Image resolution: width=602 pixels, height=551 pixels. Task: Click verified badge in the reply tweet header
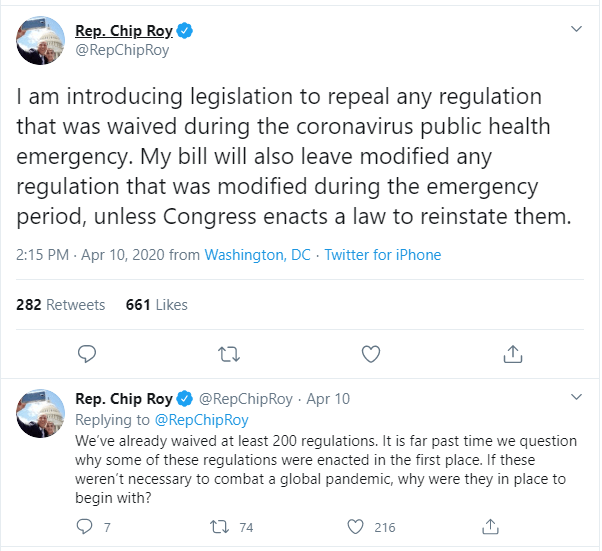(x=184, y=399)
